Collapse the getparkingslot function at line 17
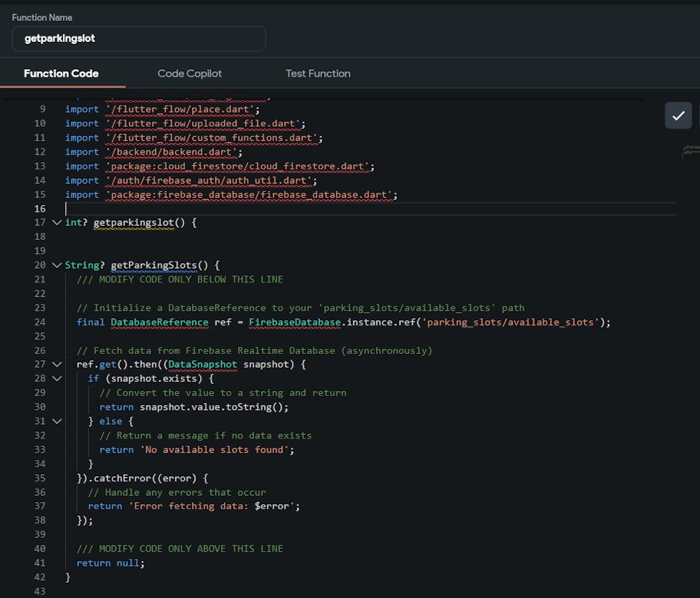 point(57,222)
